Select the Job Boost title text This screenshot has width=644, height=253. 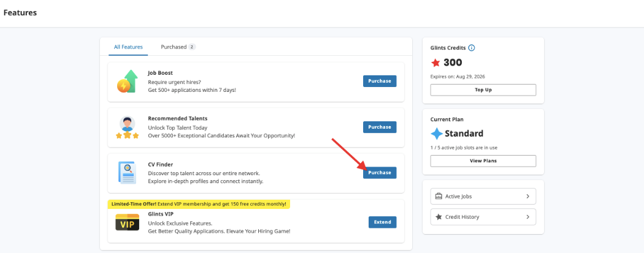[x=160, y=73]
